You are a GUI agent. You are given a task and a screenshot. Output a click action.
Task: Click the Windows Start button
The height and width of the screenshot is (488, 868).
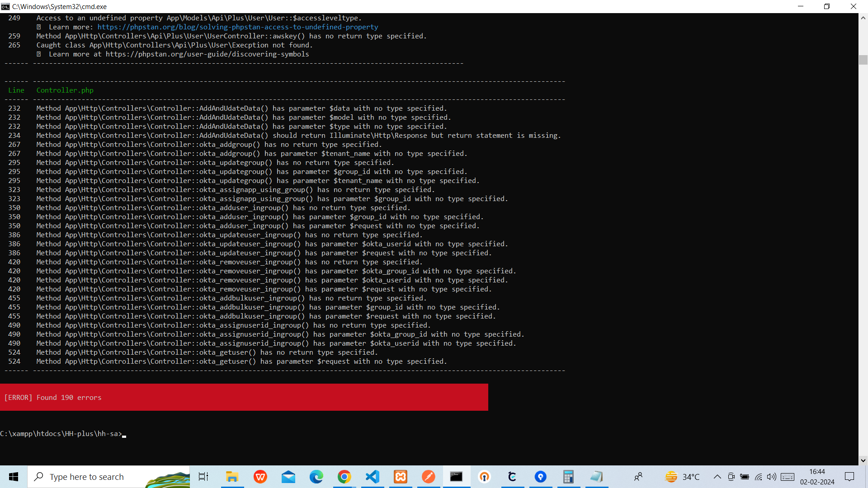14,477
